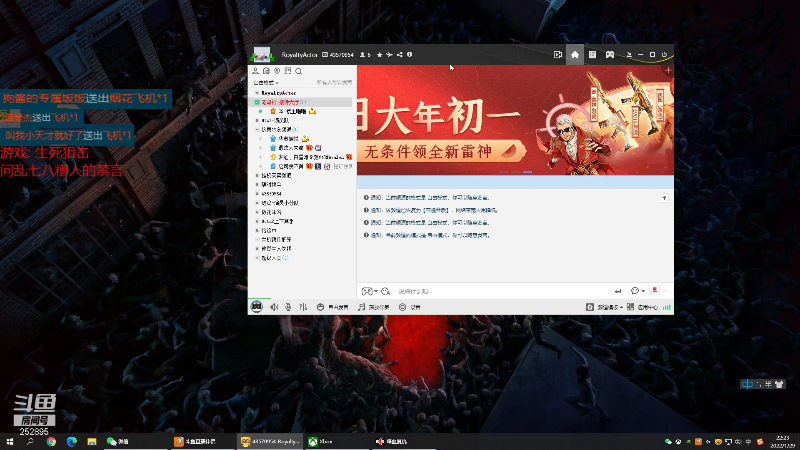800x450 pixels.
Task: Toggle the microphone icon in bottom toolbar
Action: pyautogui.click(x=288, y=307)
